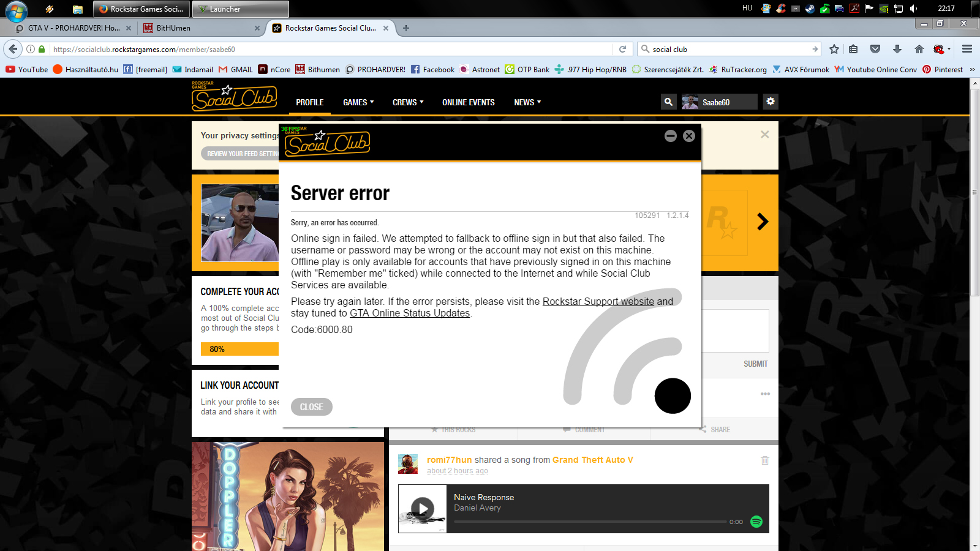Focus the URL address bar
980x551 pixels.
click(331, 50)
